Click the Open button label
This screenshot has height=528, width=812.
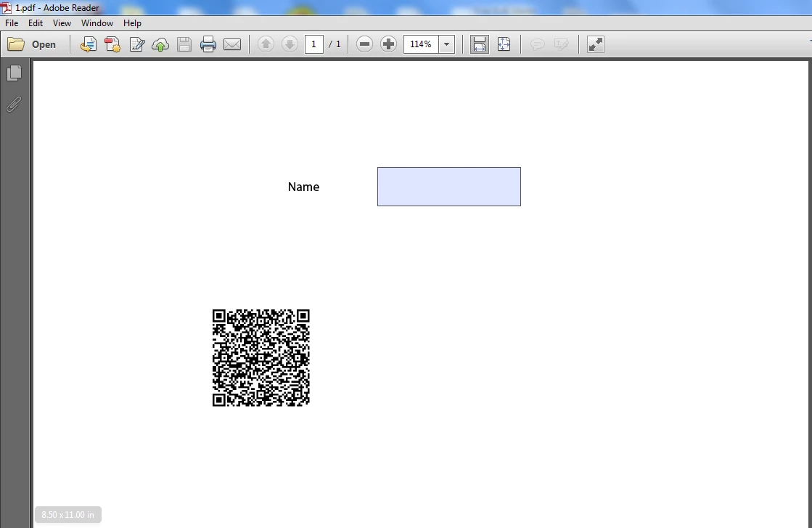tap(44, 44)
